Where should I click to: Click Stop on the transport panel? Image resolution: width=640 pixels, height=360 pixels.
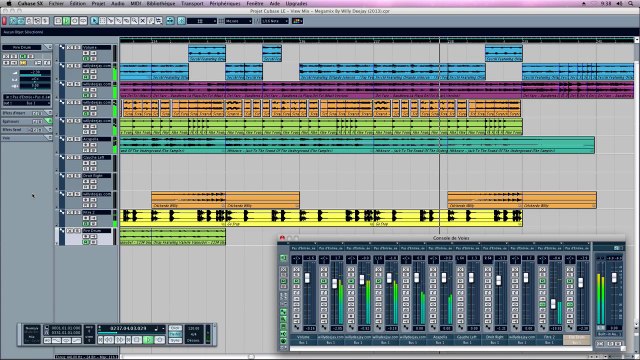point(137,340)
